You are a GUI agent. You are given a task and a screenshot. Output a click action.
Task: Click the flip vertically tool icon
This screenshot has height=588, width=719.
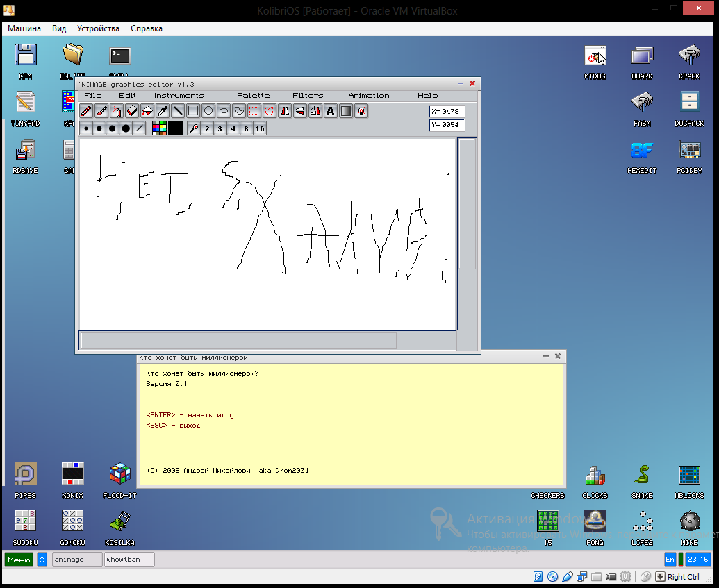pyautogui.click(x=300, y=111)
